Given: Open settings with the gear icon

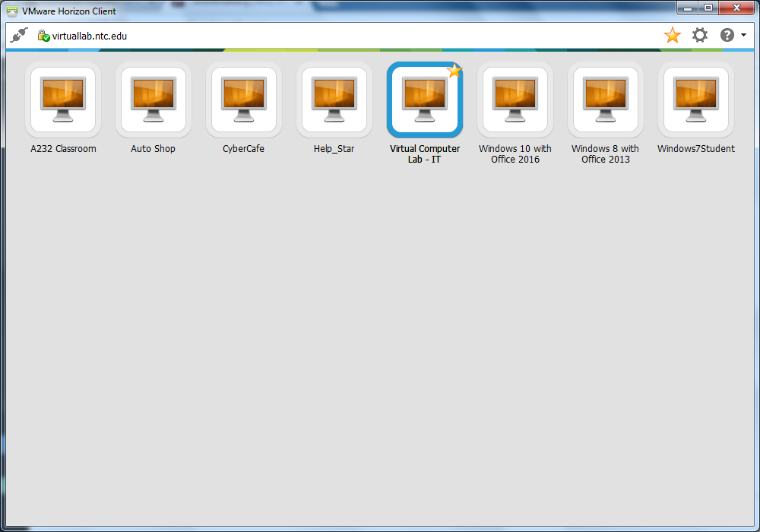Looking at the screenshot, I should tap(699, 35).
